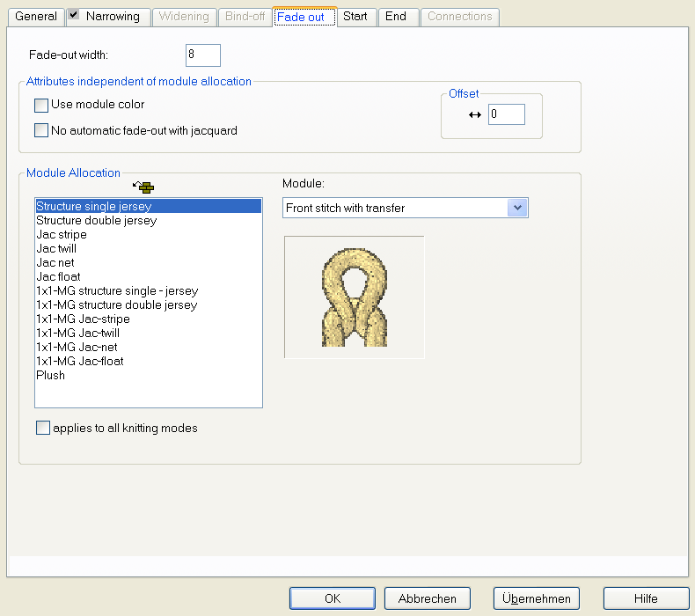The width and height of the screenshot is (695, 616).
Task: Open the Module dropdown arrow
Action: [x=518, y=208]
